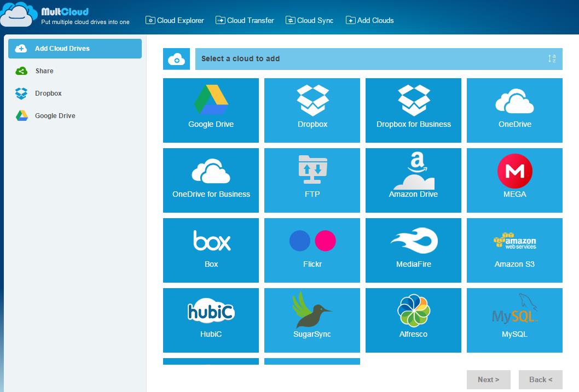Open the Dropbox account in the sidebar

click(x=75, y=93)
